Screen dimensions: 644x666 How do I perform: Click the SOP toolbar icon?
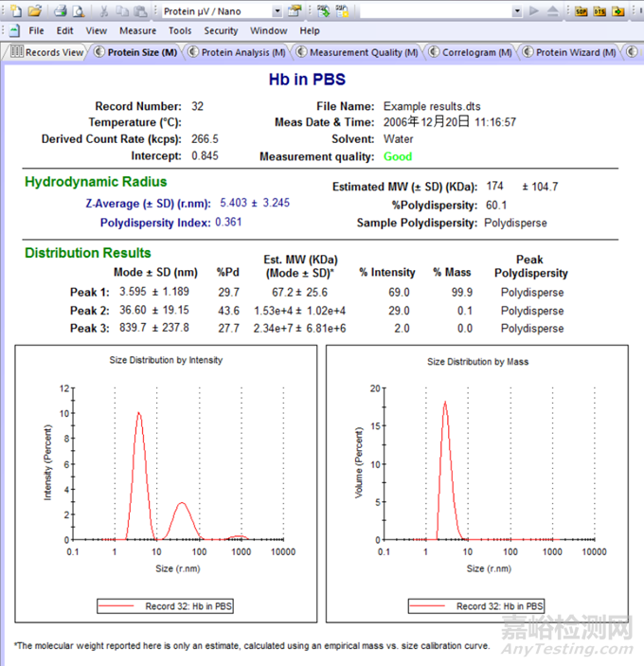pyautogui.click(x=581, y=11)
